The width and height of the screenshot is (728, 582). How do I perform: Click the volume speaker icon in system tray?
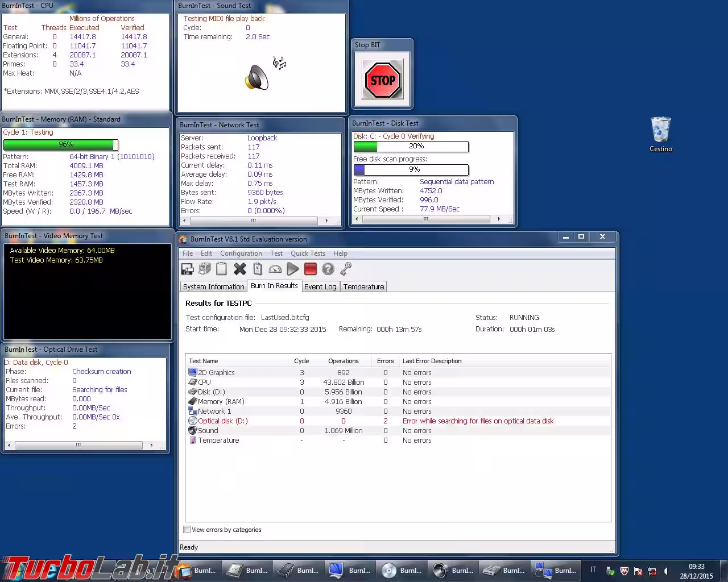point(665,571)
